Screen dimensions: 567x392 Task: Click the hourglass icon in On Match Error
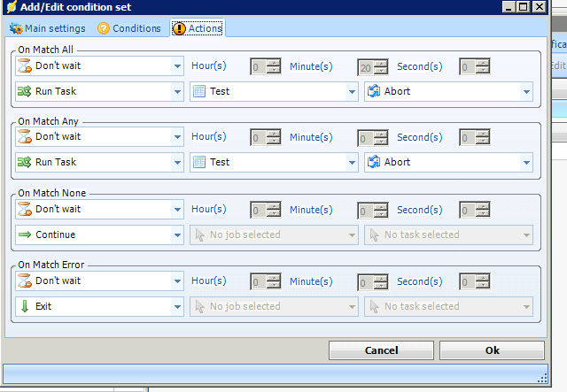click(24, 281)
